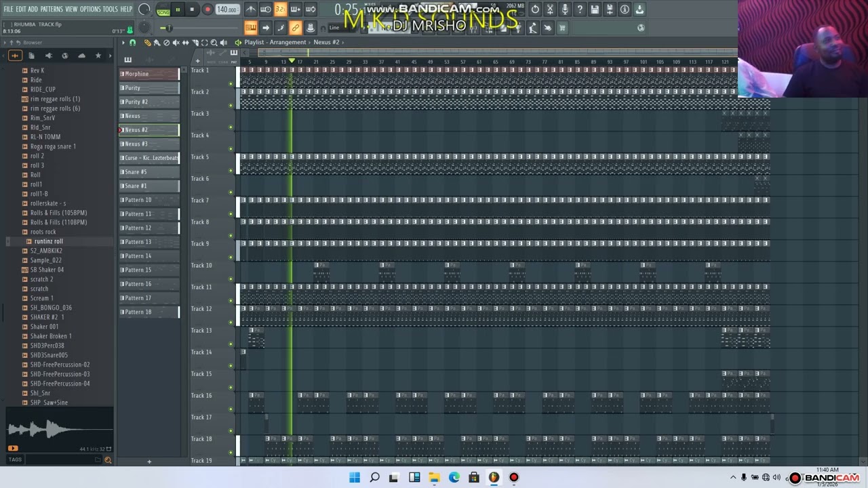This screenshot has width=868, height=488.
Task: Toggle link-to-controller multilink button
Action: pyautogui.click(x=296, y=28)
